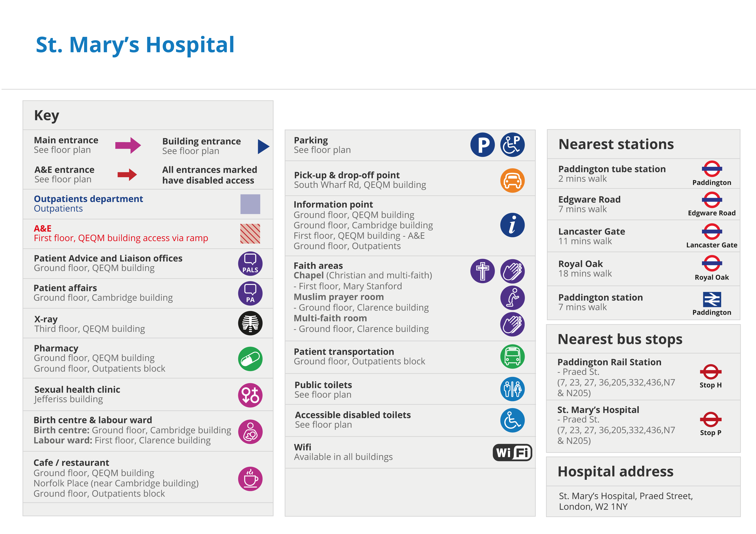Click the disabled parking wheelchair icon
The width and height of the screenshot is (756, 534).
(x=512, y=145)
